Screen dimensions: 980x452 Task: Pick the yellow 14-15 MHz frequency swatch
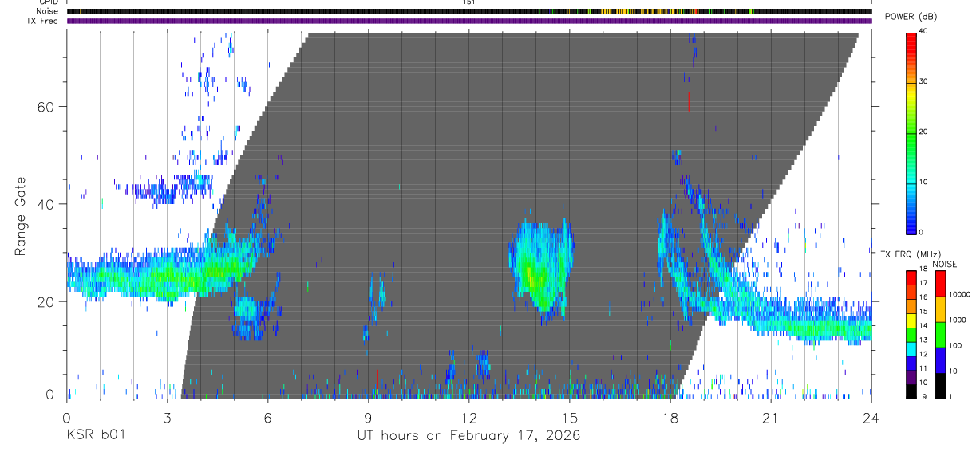(x=911, y=320)
